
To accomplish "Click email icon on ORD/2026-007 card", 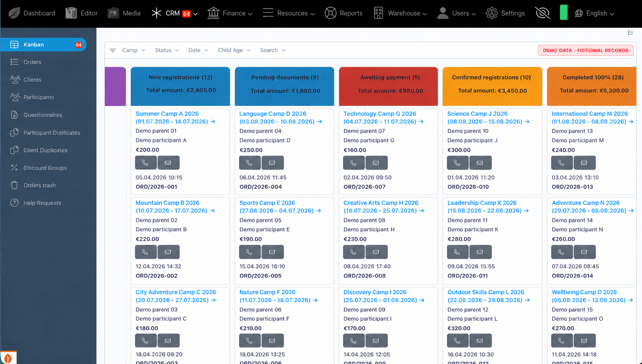I will coord(376,163).
